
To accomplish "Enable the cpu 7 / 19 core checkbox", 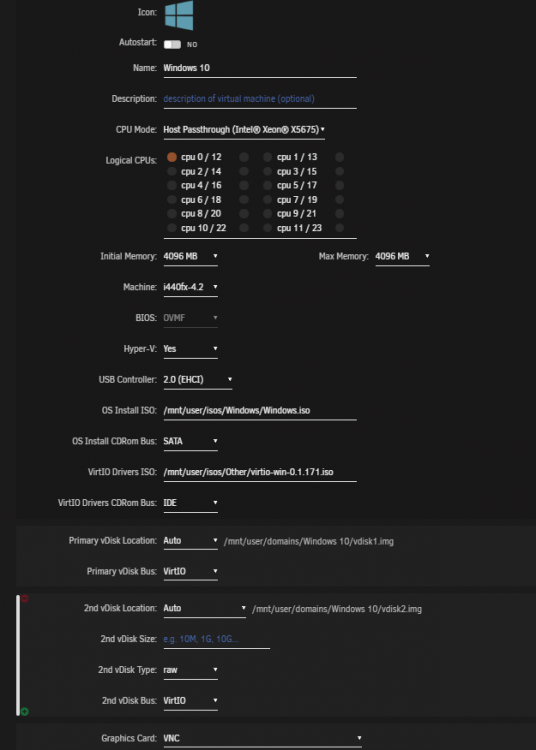I will pyautogui.click(x=267, y=199).
